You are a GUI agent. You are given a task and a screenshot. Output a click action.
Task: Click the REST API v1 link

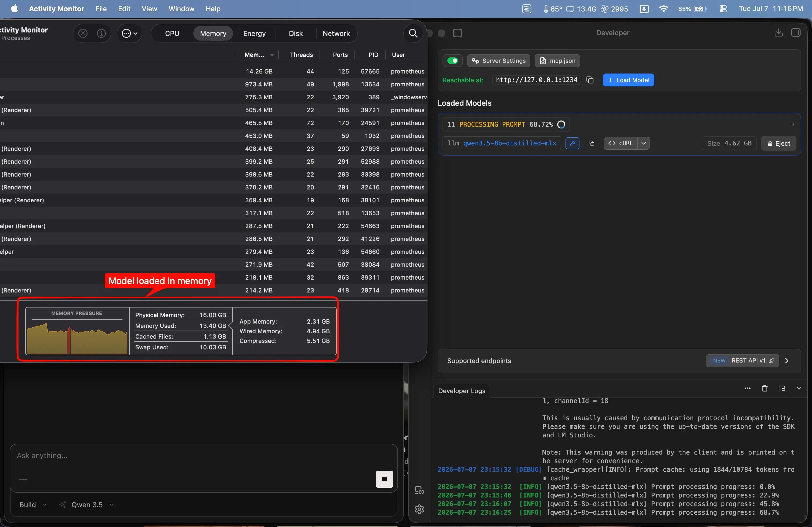(742, 361)
